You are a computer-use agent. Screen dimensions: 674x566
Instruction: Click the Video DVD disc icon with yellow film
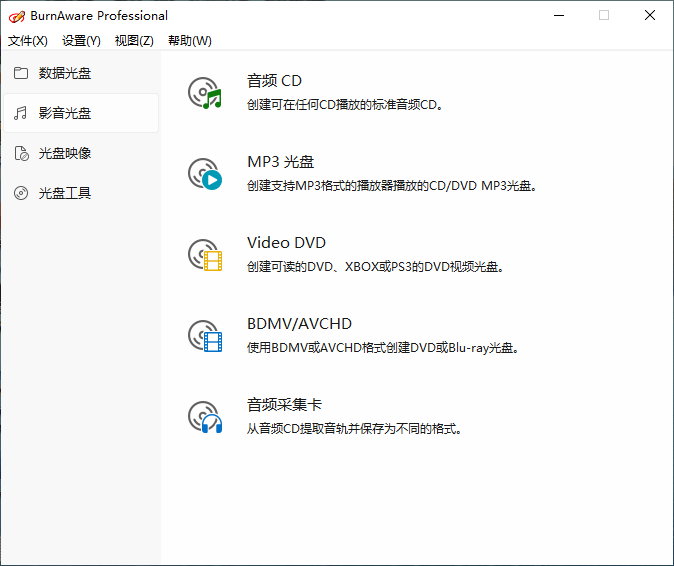(205, 255)
